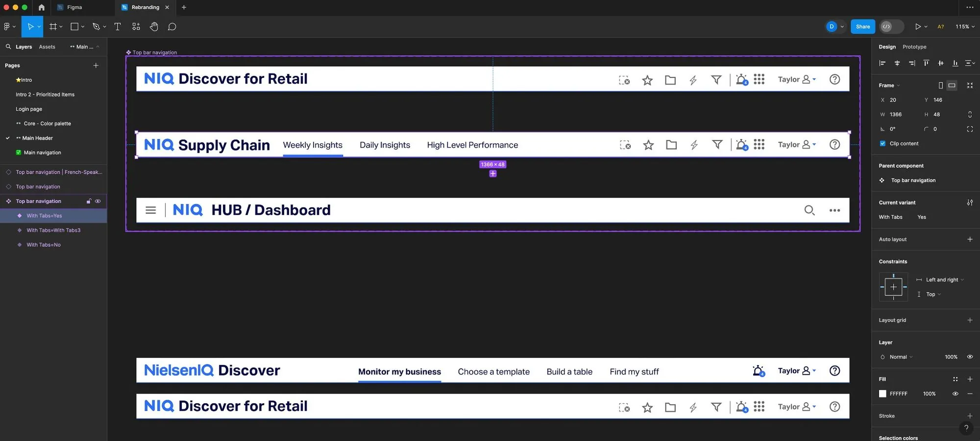Switch to the Assets tab
This screenshot has height=441, width=980.
click(47, 46)
